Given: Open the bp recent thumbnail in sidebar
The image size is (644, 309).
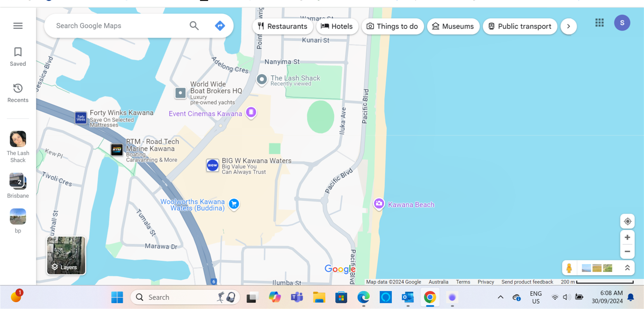Looking at the screenshot, I should (x=18, y=221).
